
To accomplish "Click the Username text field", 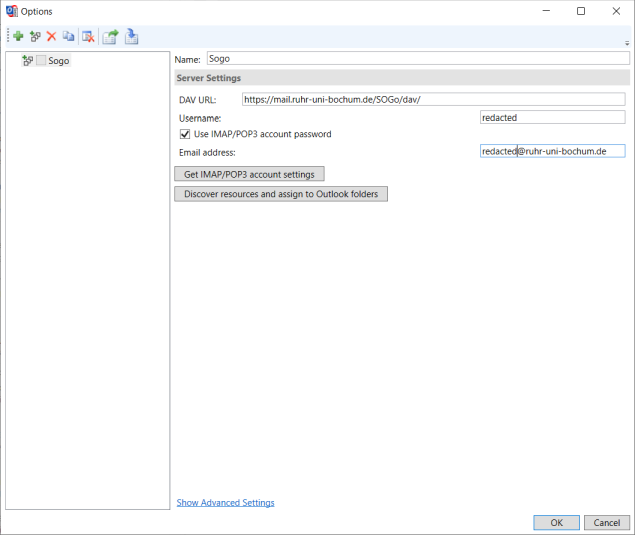I will (x=552, y=117).
